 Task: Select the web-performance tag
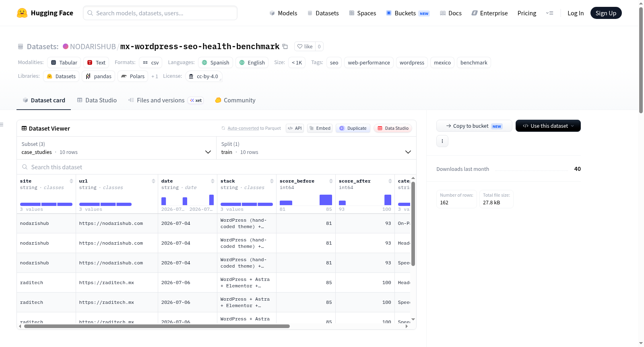click(x=369, y=62)
